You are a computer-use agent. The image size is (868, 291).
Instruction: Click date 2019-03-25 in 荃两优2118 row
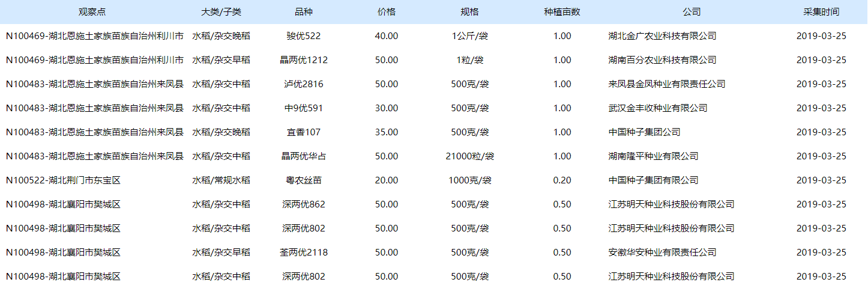[821, 253]
